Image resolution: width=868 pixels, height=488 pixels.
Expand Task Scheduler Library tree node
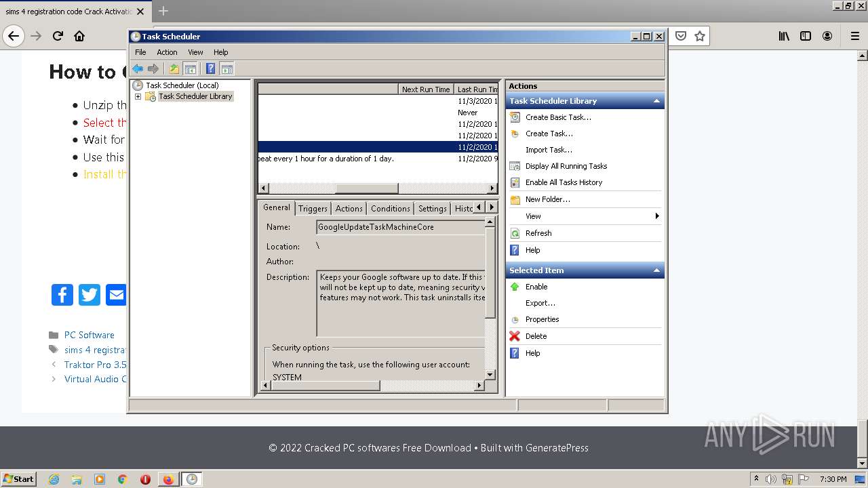138,96
